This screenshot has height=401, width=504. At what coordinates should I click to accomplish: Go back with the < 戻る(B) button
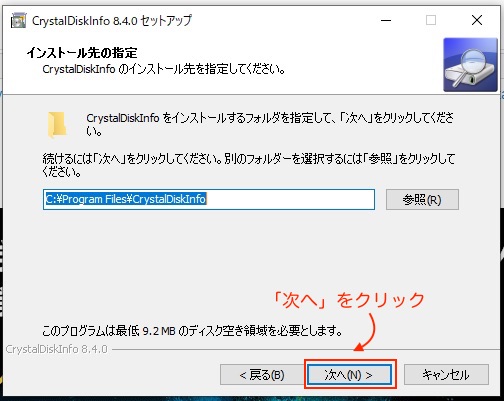tap(262, 375)
